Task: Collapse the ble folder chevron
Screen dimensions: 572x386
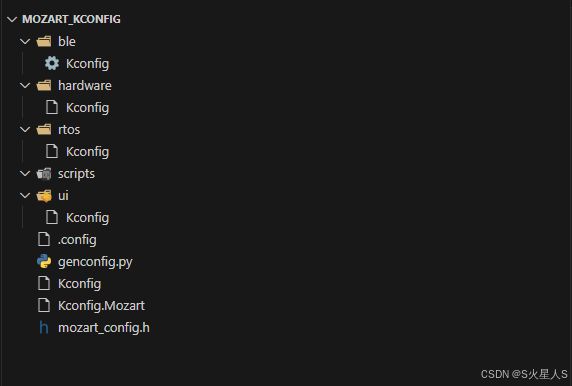Action: 25,41
